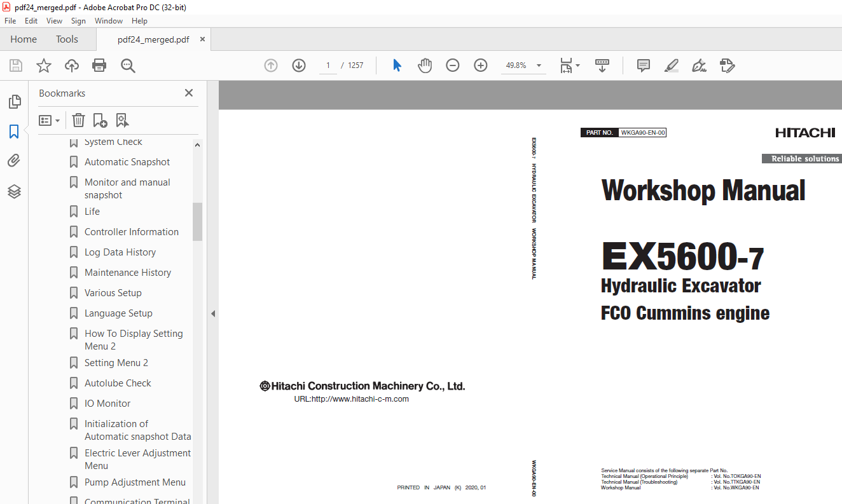Select Electric Lever Adjustment Menu bookmark
The image size is (842, 504).
point(137,460)
